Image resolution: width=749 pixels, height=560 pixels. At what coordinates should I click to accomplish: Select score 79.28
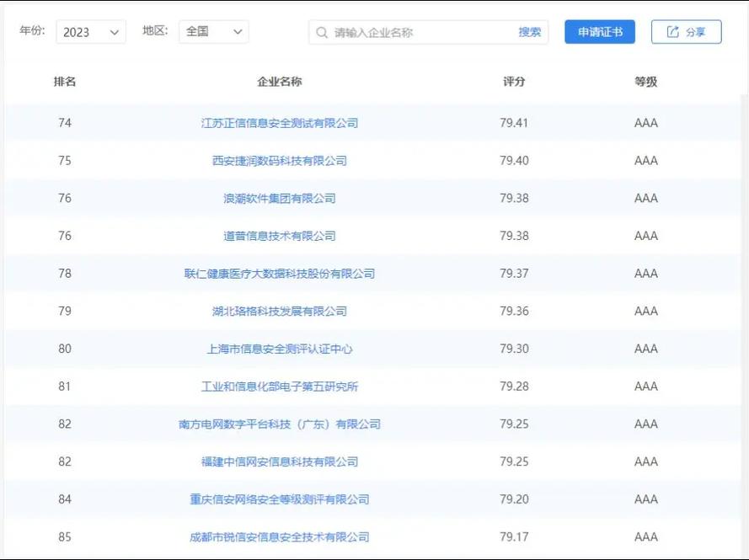pos(514,387)
